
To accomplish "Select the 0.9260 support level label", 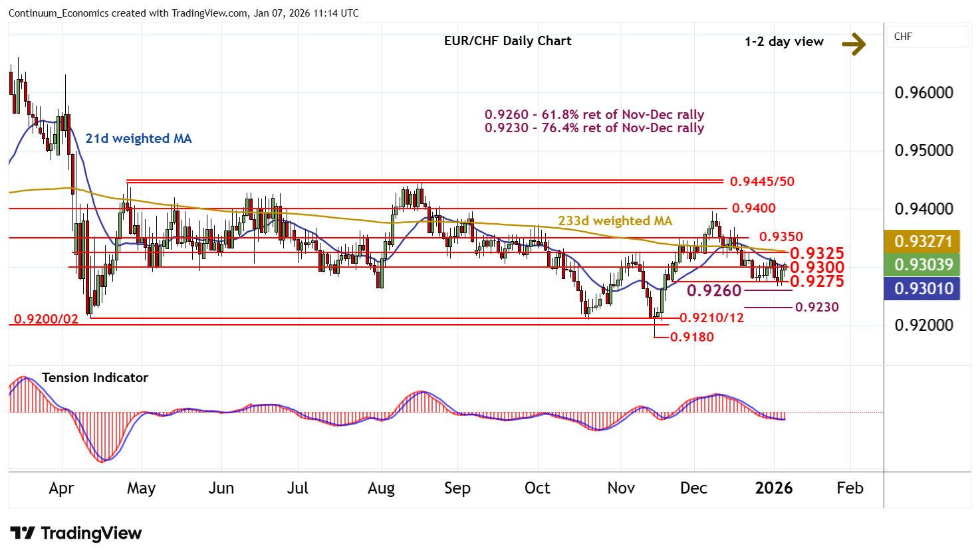I will pos(713,291).
